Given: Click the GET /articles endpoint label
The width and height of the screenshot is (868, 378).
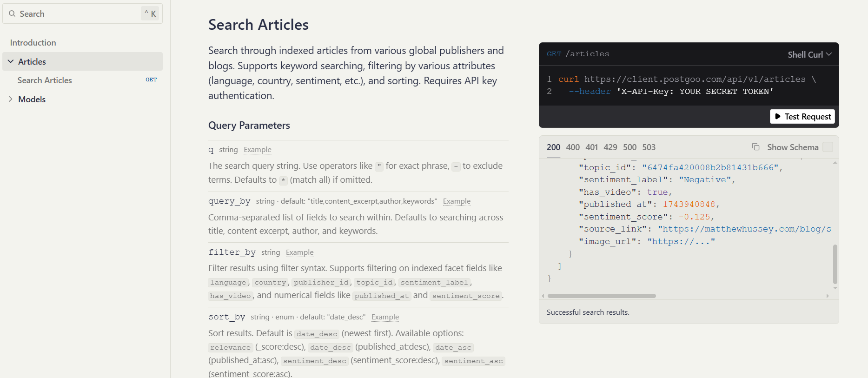Looking at the screenshot, I should pyautogui.click(x=578, y=54).
